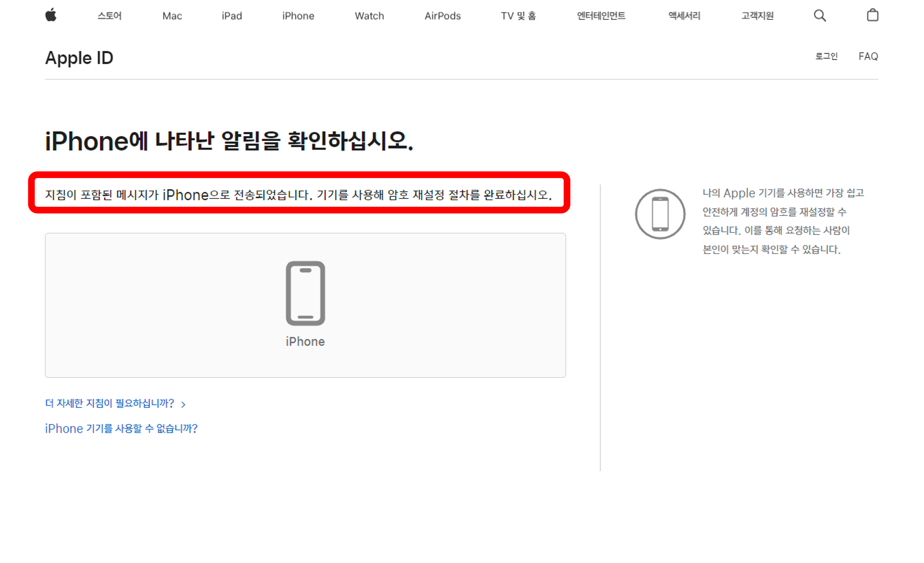The height and width of the screenshot is (563, 924).
Task: Open the FAQ link
Action: (868, 56)
